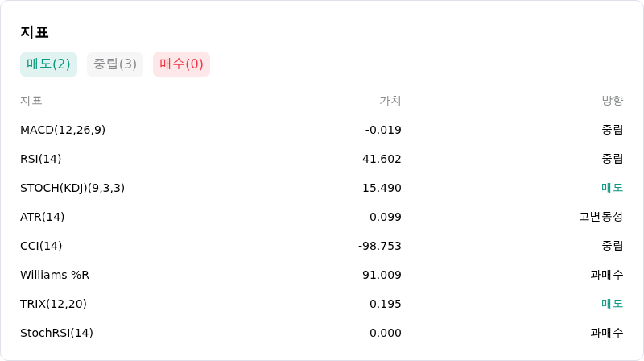
Task: Click the 지표 column header
Action: (31, 101)
